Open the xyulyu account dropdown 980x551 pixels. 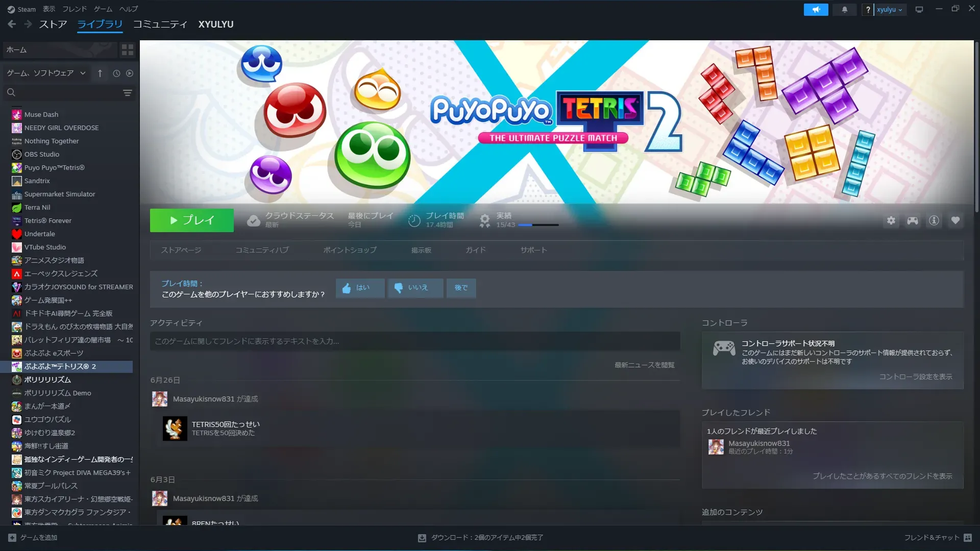(890, 10)
